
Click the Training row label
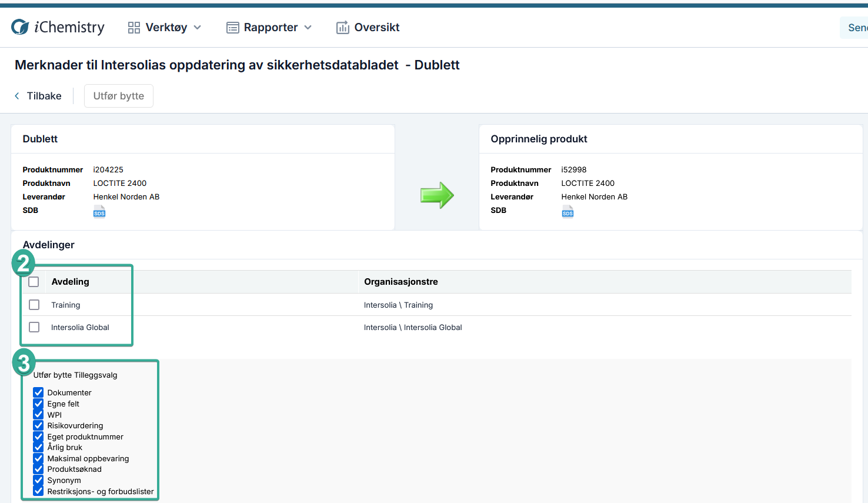pyautogui.click(x=65, y=305)
